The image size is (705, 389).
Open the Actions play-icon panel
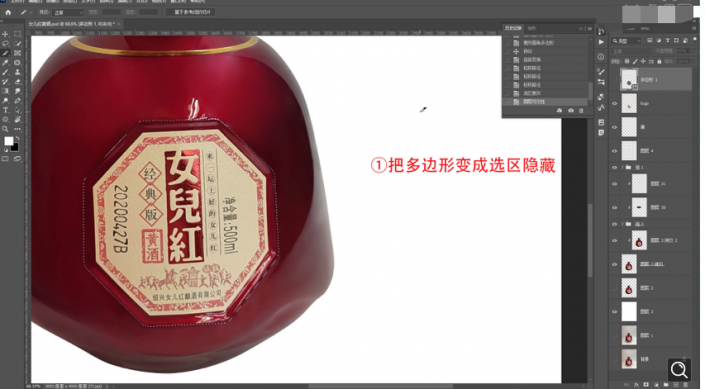pos(601,42)
